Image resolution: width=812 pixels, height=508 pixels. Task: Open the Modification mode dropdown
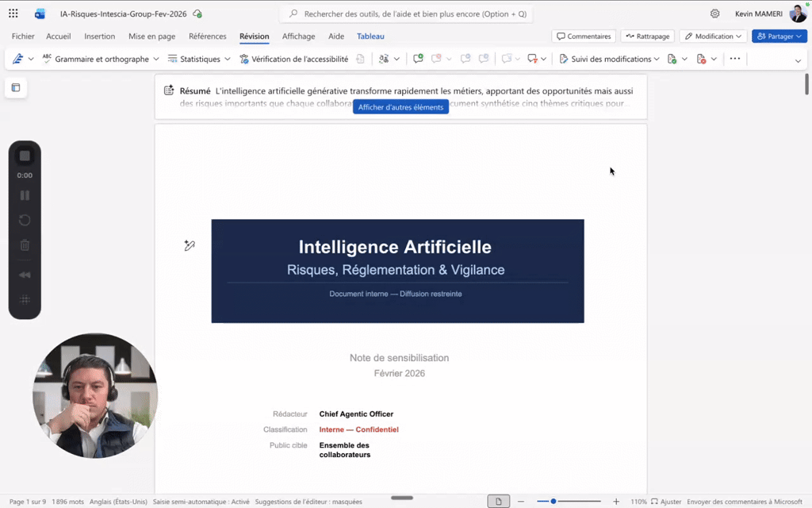point(713,37)
